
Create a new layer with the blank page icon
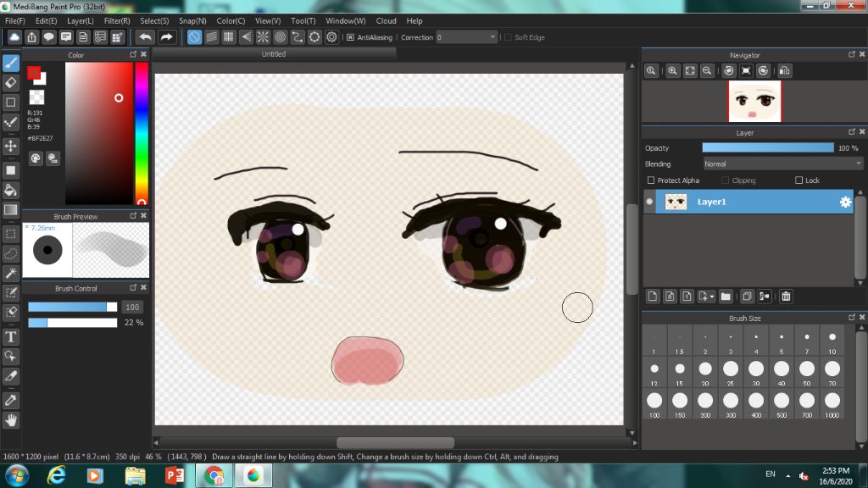click(x=653, y=297)
